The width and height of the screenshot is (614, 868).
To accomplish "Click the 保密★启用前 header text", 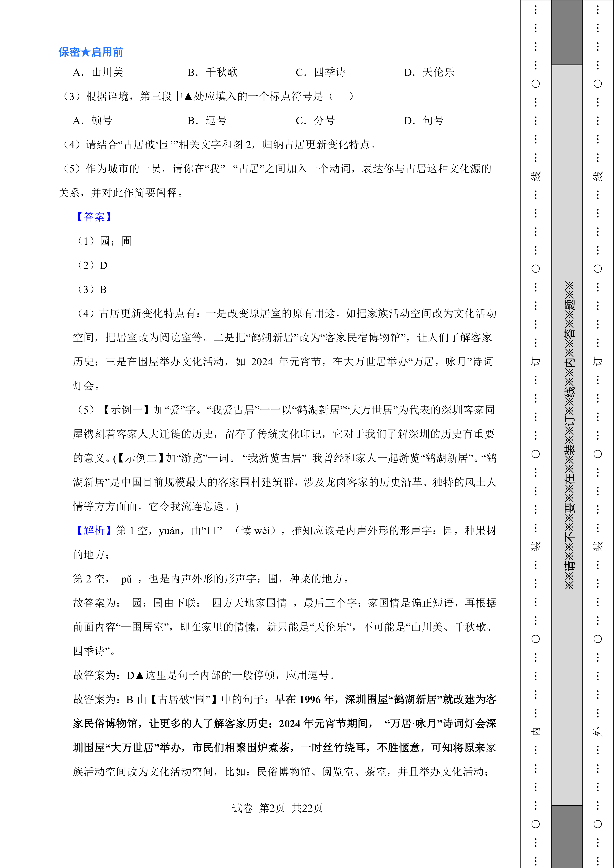I will pyautogui.click(x=91, y=52).
